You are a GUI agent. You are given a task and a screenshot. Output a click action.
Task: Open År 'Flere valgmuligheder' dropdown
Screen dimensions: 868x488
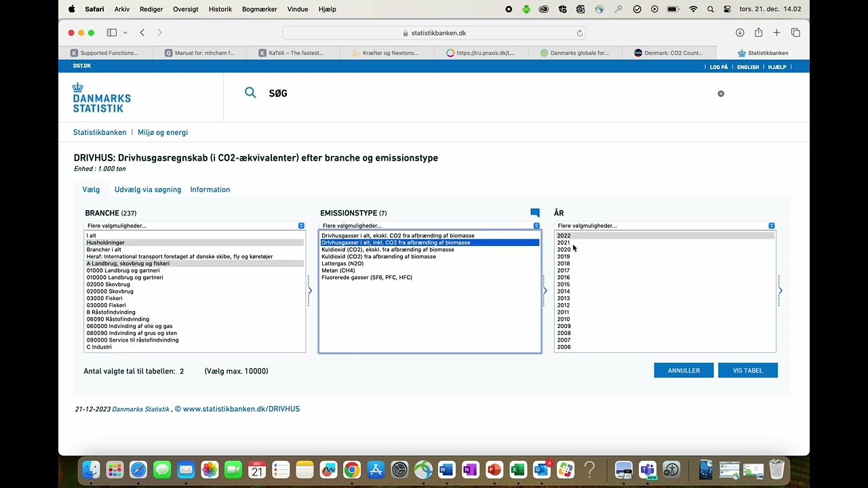665,226
